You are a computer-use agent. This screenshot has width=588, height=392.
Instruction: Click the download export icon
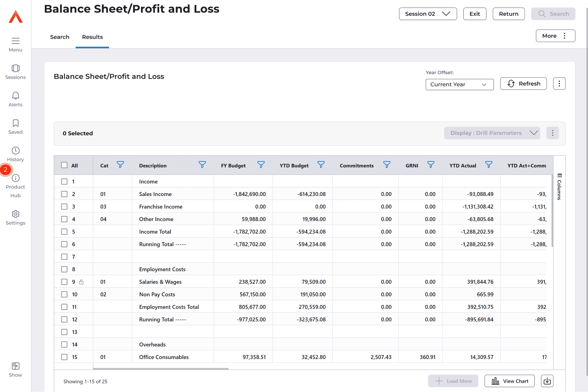(x=547, y=381)
